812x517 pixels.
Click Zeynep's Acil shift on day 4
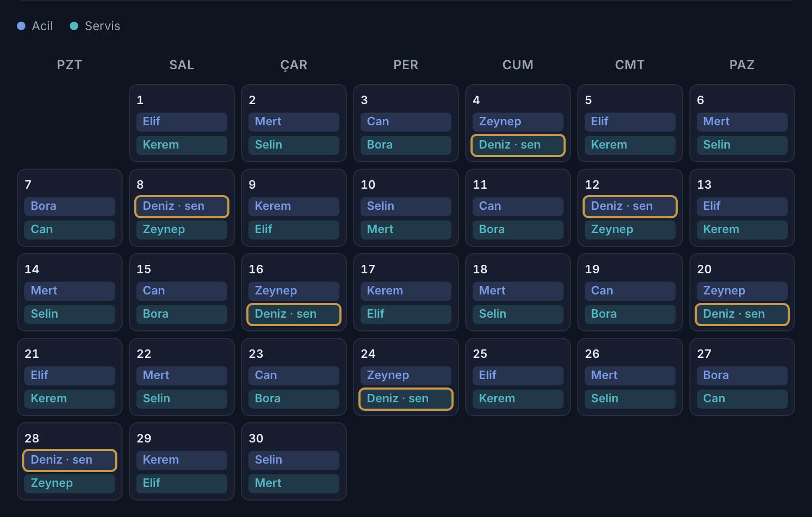click(518, 122)
